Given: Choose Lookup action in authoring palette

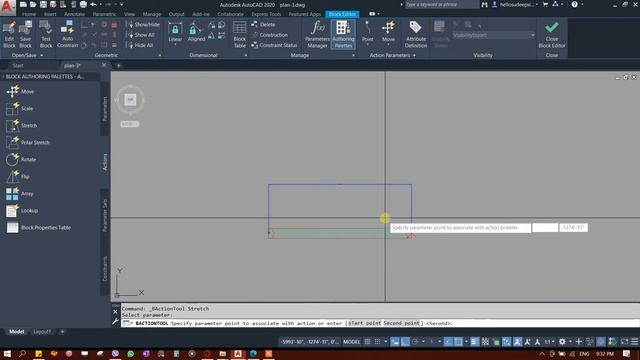Looking at the screenshot, I should click(22, 211).
